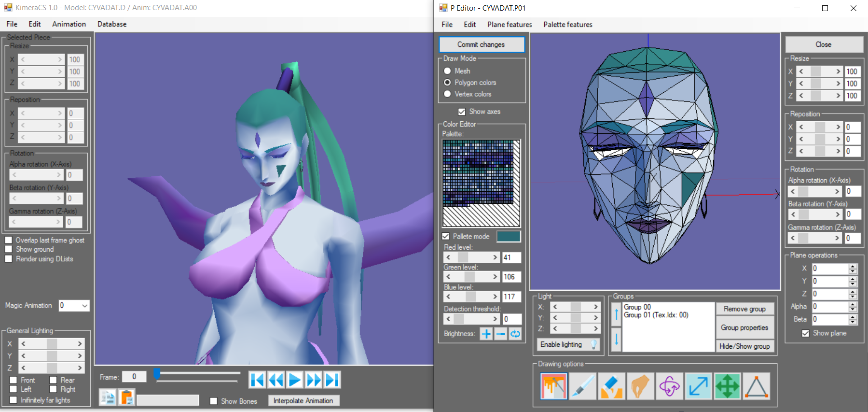Click the Frame number input field
The image size is (868, 412).
click(x=134, y=377)
